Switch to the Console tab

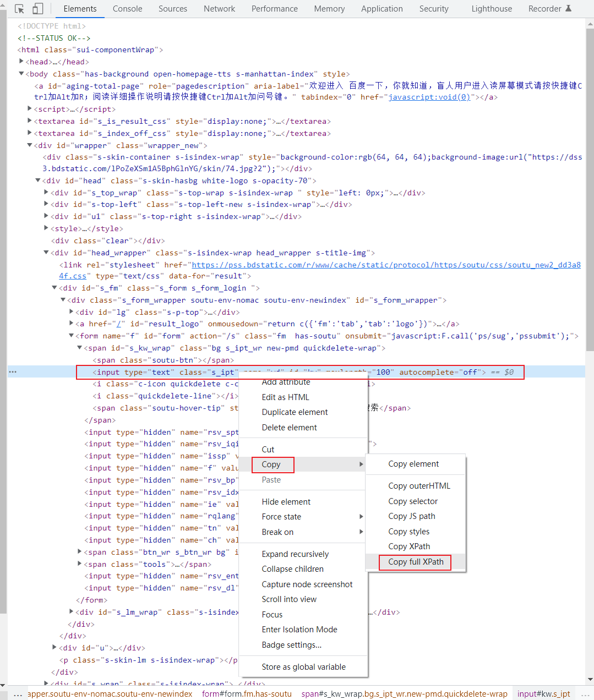127,9
